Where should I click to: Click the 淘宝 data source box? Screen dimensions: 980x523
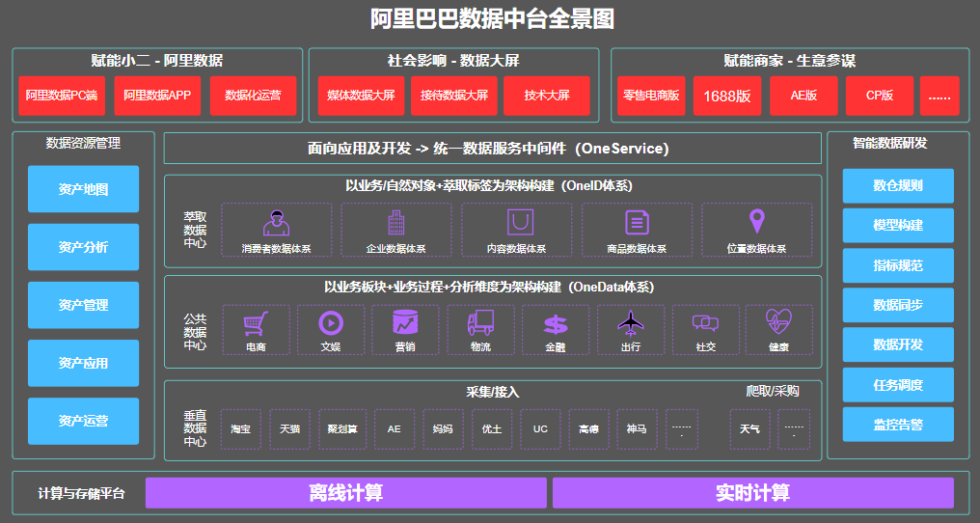(240, 429)
